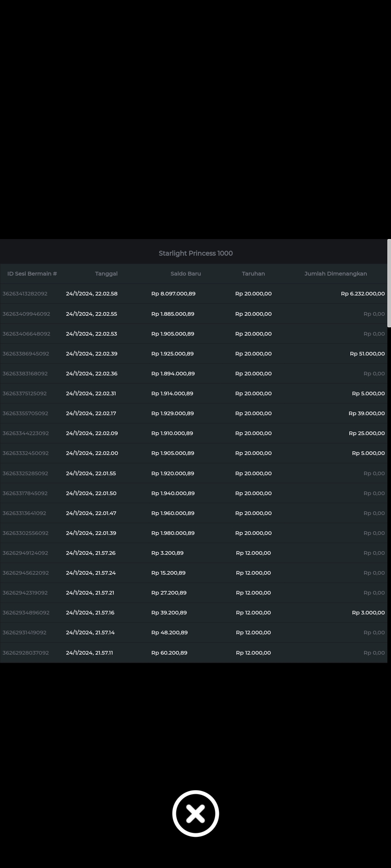391x868 pixels.
Task: Open session ID 36263413282092
Action: point(25,294)
